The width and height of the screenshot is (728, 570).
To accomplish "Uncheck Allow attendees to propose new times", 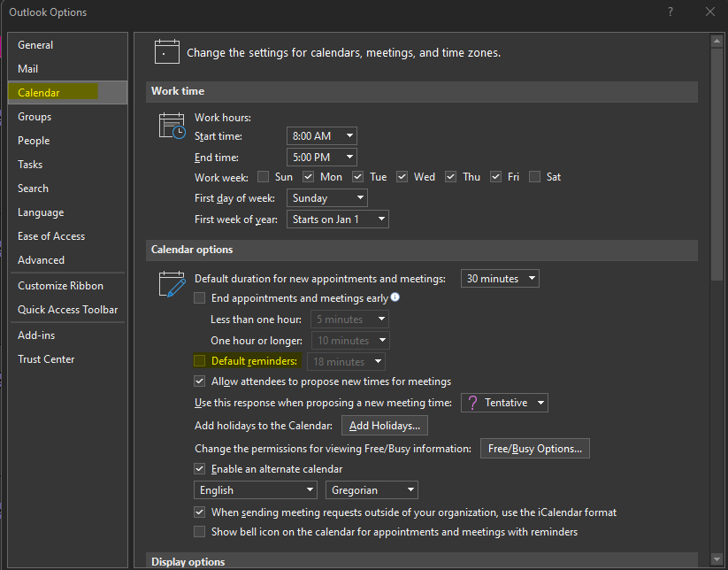I will point(200,381).
